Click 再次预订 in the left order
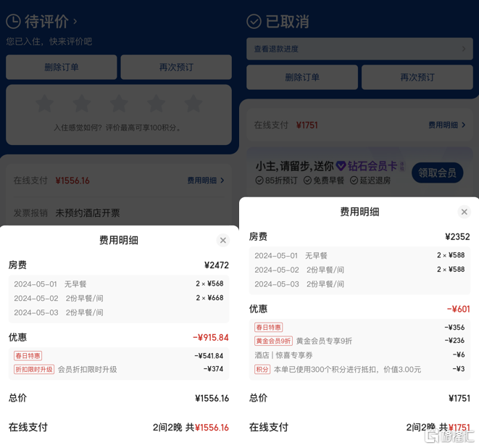Viewport: 479px width, 448px height. tap(176, 67)
